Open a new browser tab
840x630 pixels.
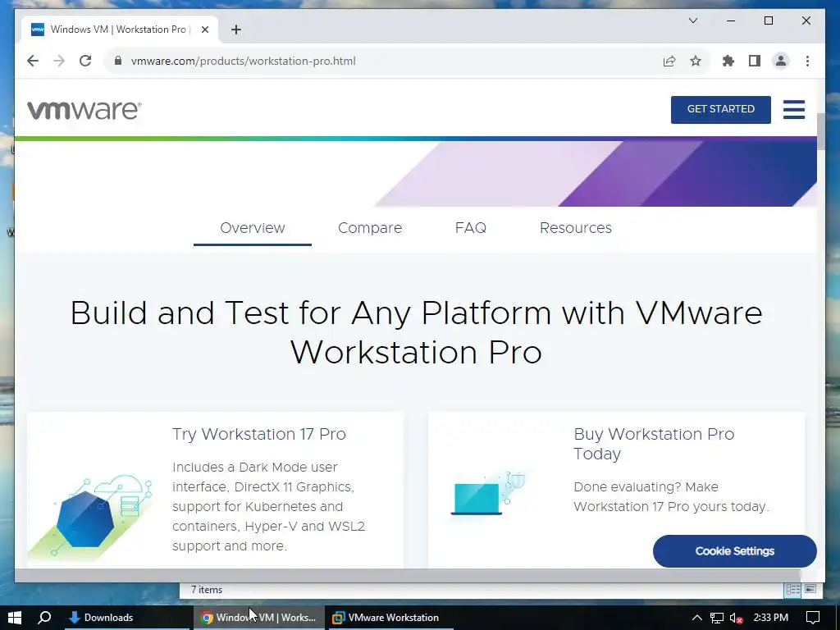[x=236, y=30]
